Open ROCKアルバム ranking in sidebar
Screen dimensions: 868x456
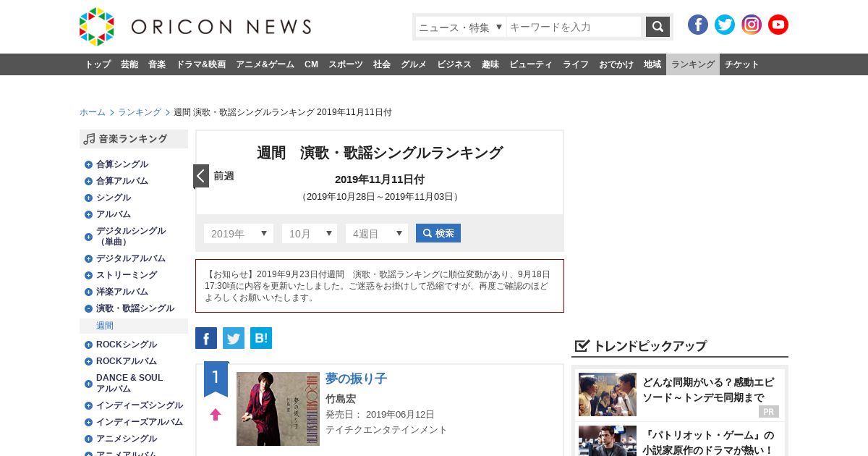127,361
